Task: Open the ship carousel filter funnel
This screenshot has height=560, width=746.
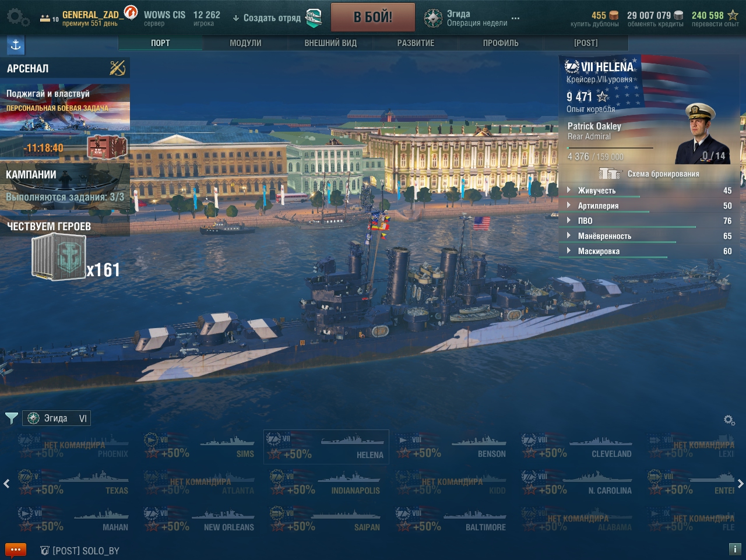Action: pos(11,418)
